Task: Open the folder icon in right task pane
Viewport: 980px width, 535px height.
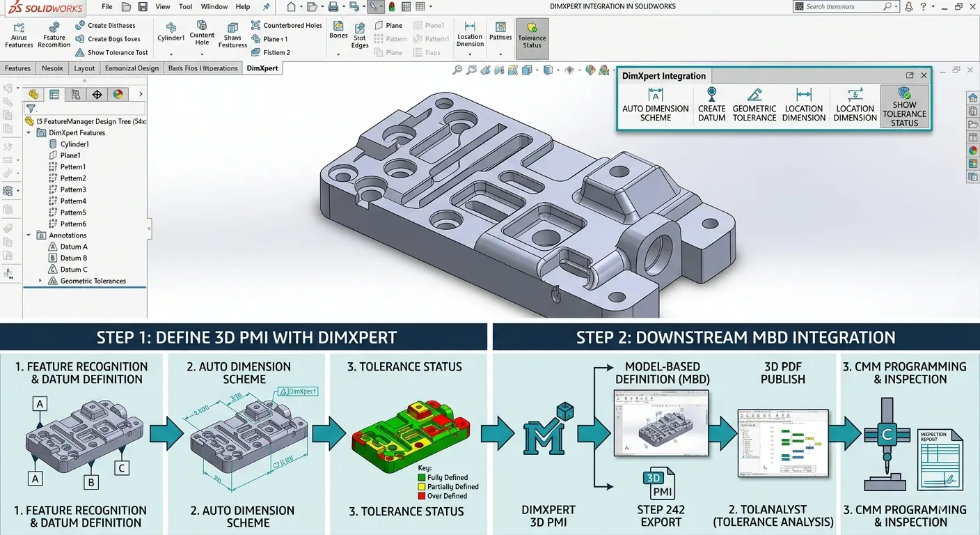Action: click(x=972, y=124)
